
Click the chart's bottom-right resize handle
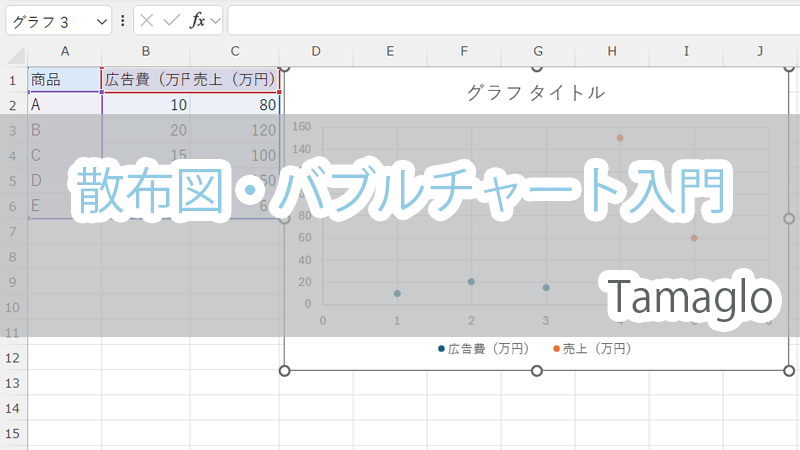pos(788,371)
